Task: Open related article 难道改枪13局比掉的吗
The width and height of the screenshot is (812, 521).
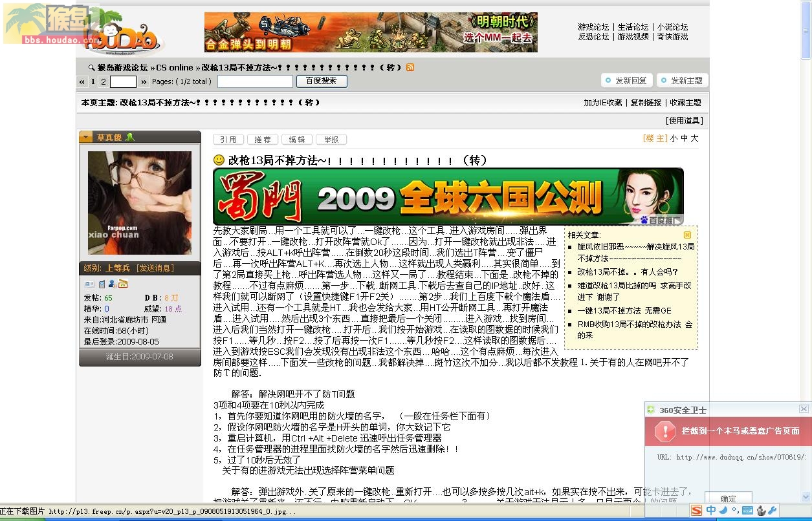Action: 634,291
